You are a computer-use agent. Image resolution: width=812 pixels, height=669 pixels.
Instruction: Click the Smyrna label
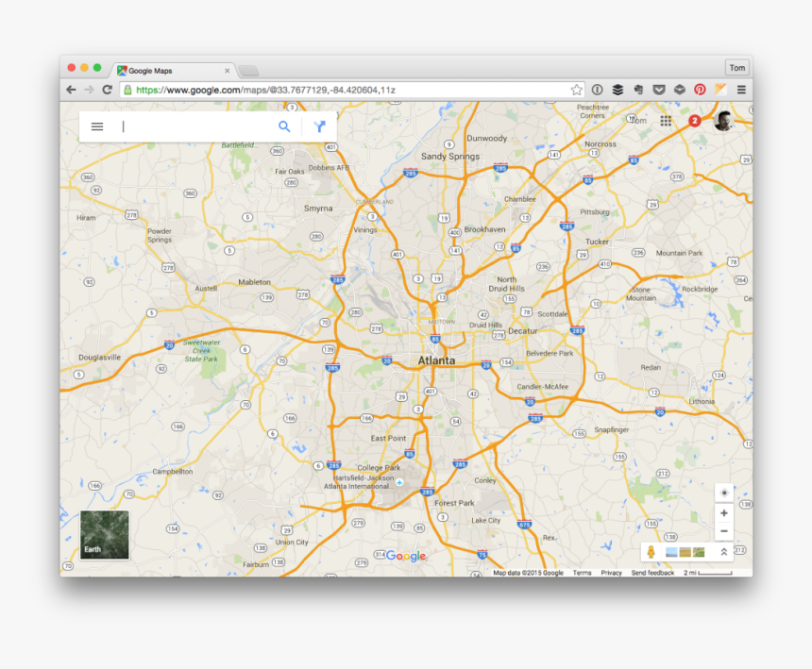tap(318, 209)
